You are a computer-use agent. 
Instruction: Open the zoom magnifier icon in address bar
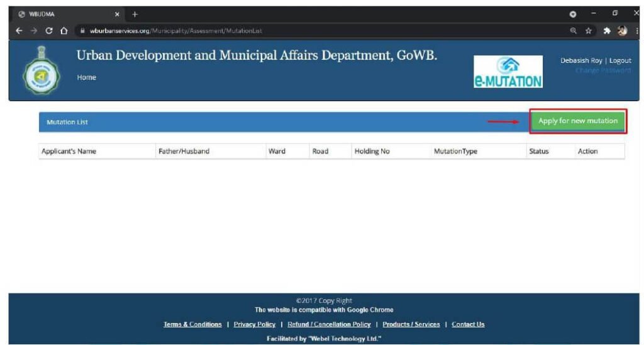(574, 31)
